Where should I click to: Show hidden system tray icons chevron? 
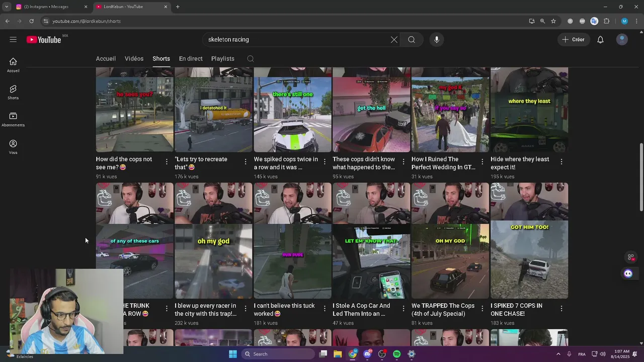[558, 354]
